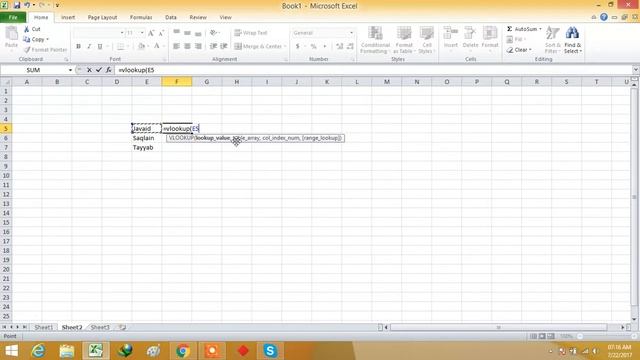This screenshot has width=640, height=360.
Task: Open Skype from the taskbar
Action: click(270, 351)
